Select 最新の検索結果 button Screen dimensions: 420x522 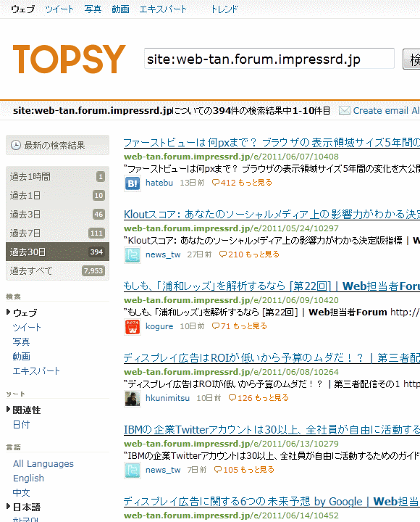57,145
